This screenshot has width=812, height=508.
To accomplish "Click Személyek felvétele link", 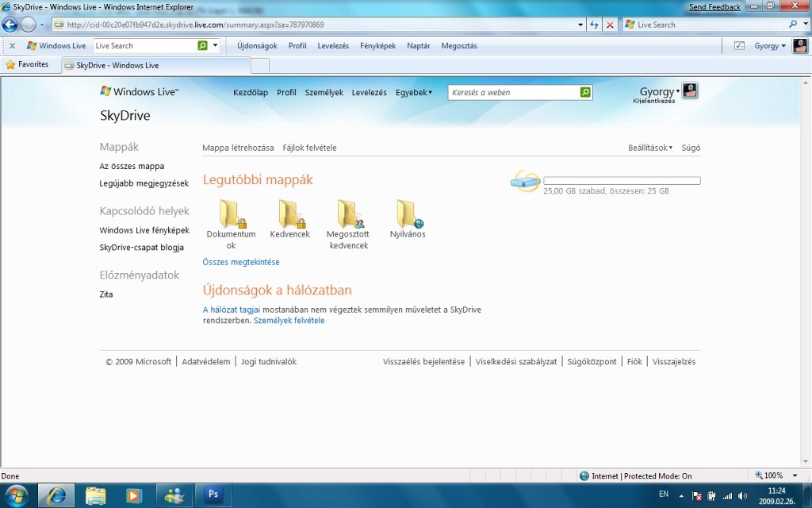I will (289, 321).
